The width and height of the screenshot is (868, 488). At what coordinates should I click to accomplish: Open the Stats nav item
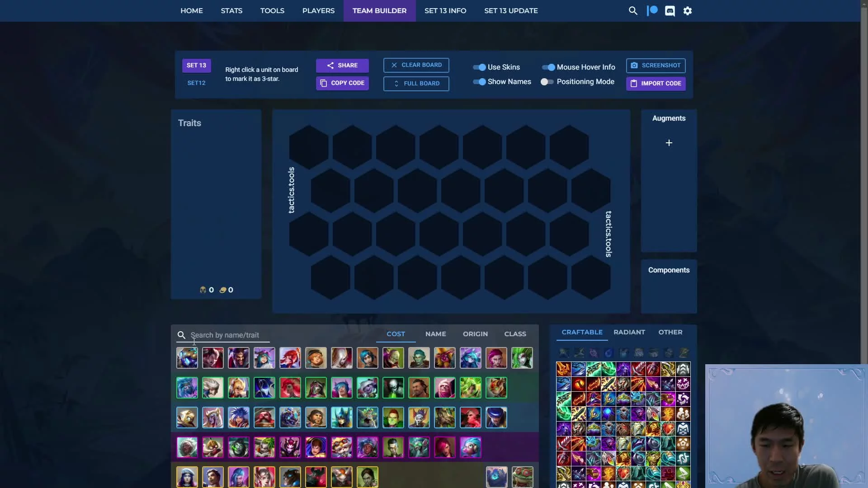click(x=231, y=11)
